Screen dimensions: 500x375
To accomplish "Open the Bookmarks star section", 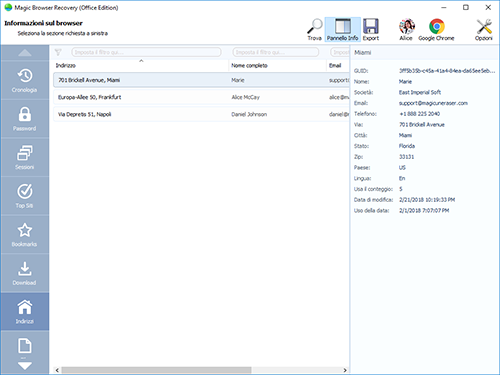I will click(x=25, y=235).
